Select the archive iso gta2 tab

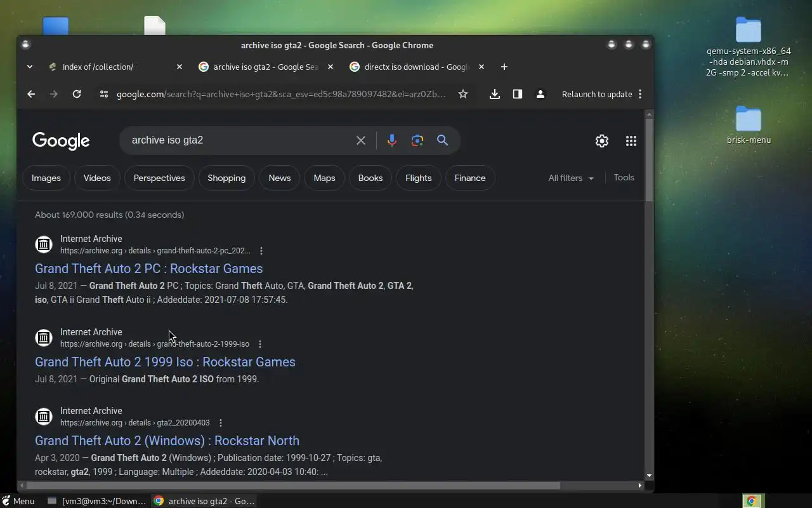point(265,67)
